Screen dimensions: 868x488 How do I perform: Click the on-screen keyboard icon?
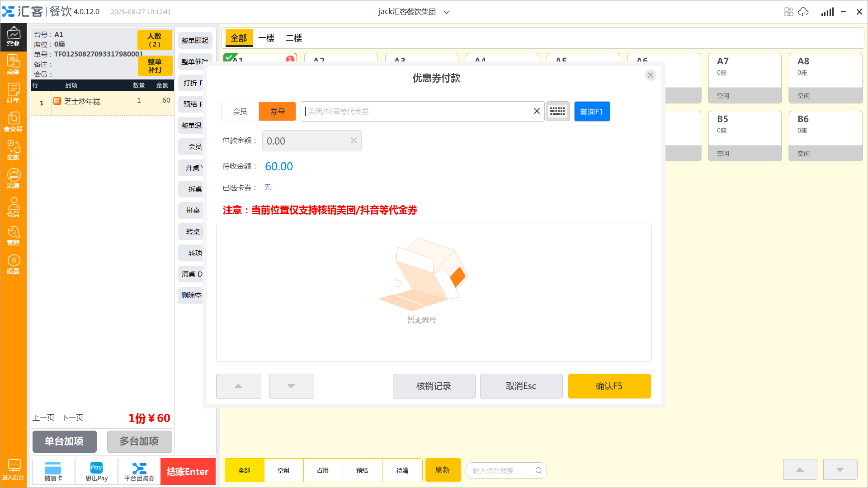tap(557, 111)
